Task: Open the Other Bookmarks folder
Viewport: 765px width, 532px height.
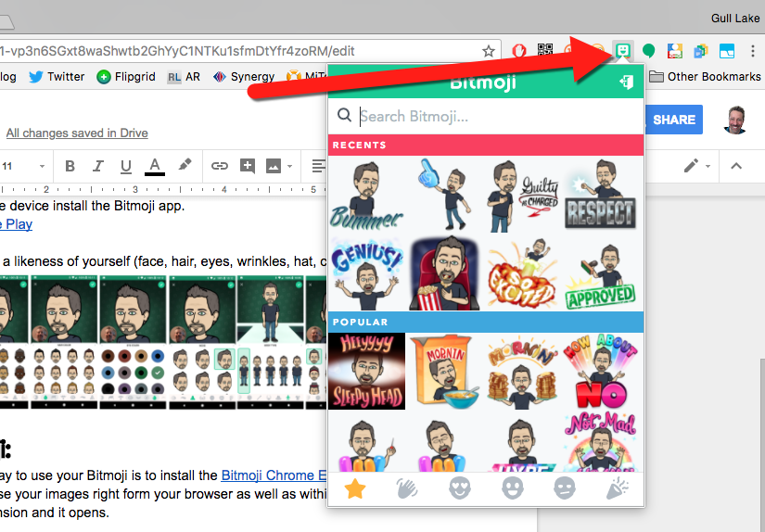Action: click(x=705, y=77)
